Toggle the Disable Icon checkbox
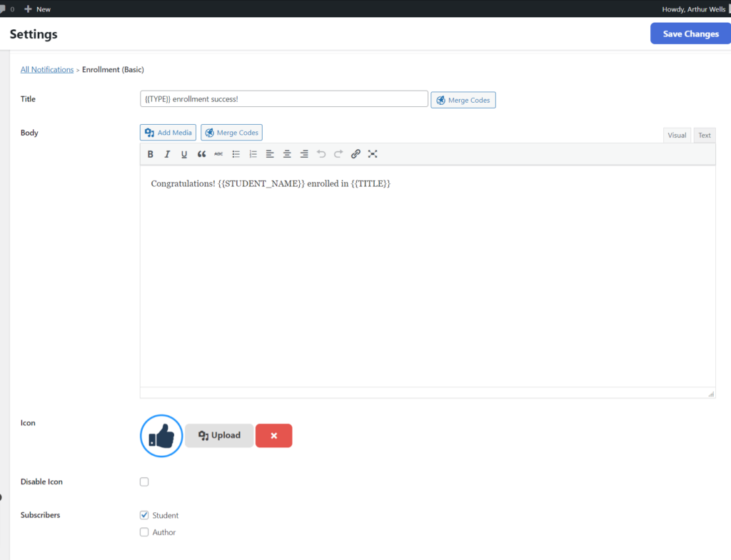 coord(144,482)
